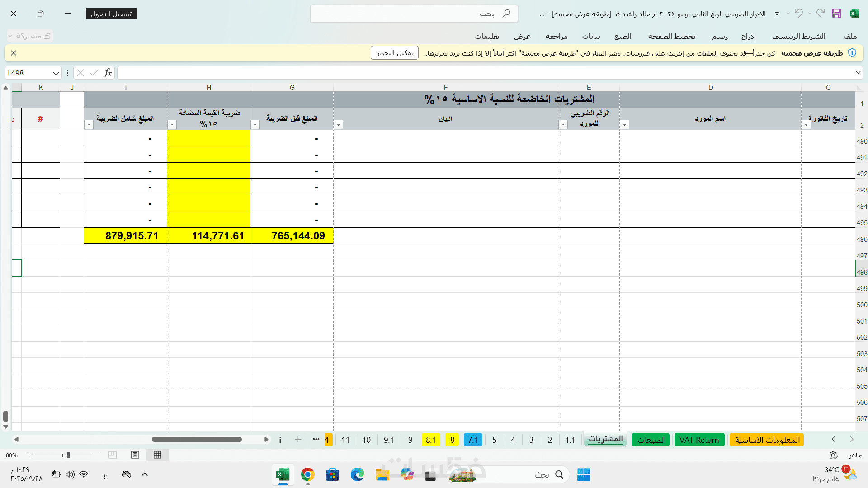This screenshot has width=868, height=488.
Task: Switch to the VAT Return sheet tab
Action: [699, 440]
